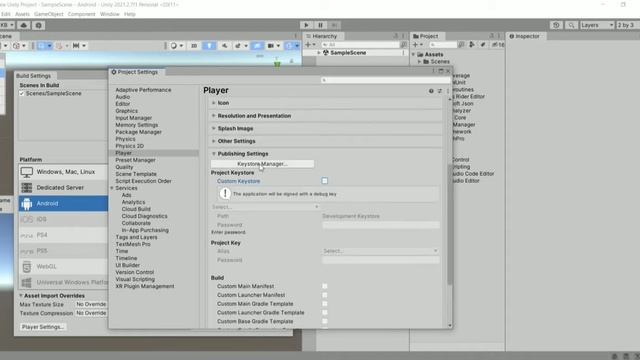Image resolution: width=640 pixels, height=360 pixels.
Task: Toggle Scene view audio button
Action: [224, 46]
